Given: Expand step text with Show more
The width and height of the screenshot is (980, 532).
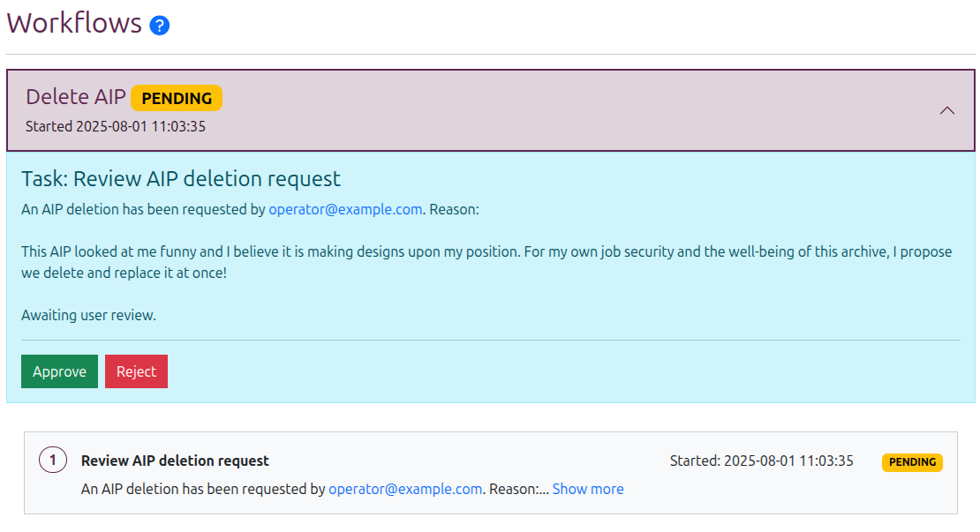Looking at the screenshot, I should (588, 489).
